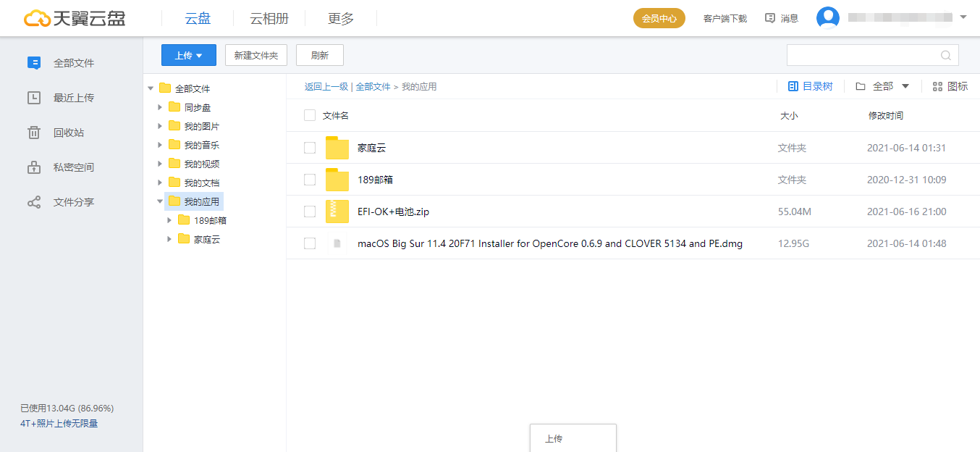Viewport: 980px width, 452px height.
Task: Click the search magnifier icon
Action: pos(945,55)
